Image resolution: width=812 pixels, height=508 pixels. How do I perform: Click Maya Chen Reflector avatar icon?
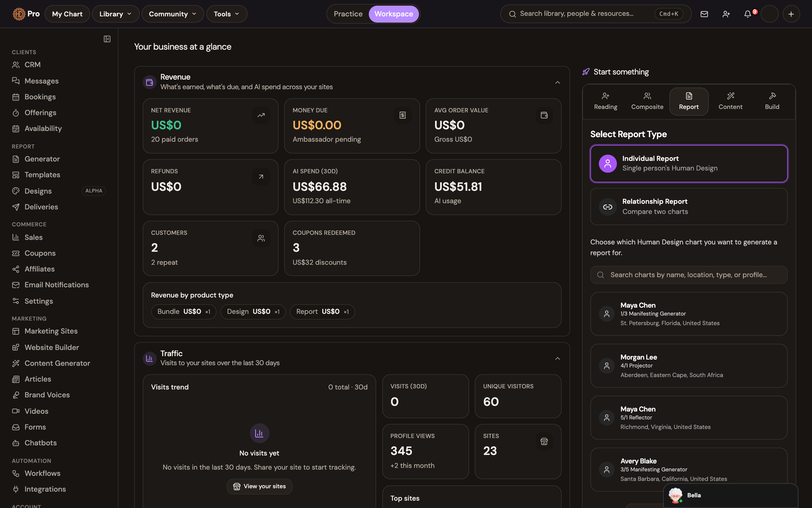pyautogui.click(x=607, y=418)
